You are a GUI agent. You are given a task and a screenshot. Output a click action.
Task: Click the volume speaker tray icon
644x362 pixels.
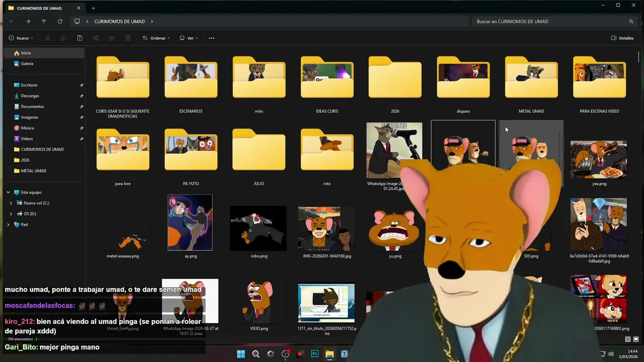pyautogui.click(x=611, y=354)
